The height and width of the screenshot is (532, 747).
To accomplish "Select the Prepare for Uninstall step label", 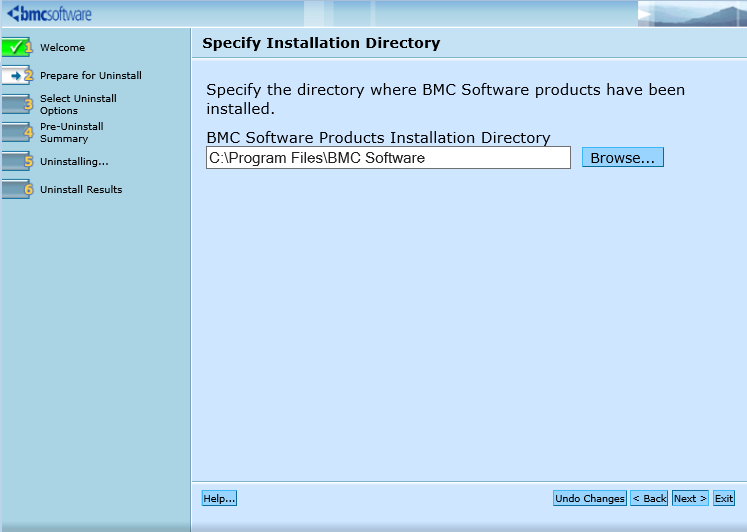I will point(91,76).
